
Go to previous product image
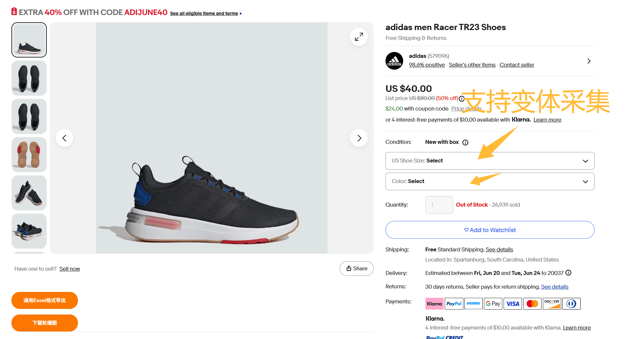tap(64, 138)
